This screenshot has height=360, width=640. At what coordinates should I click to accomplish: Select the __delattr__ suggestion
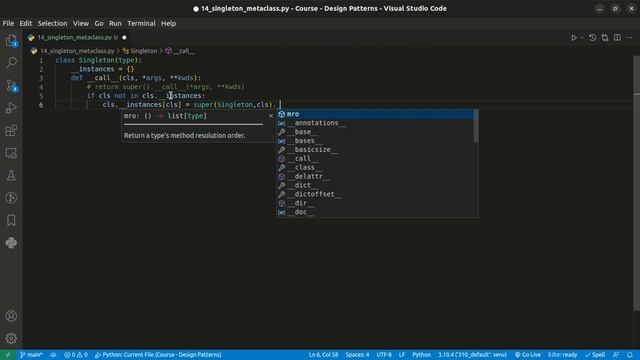click(376, 176)
